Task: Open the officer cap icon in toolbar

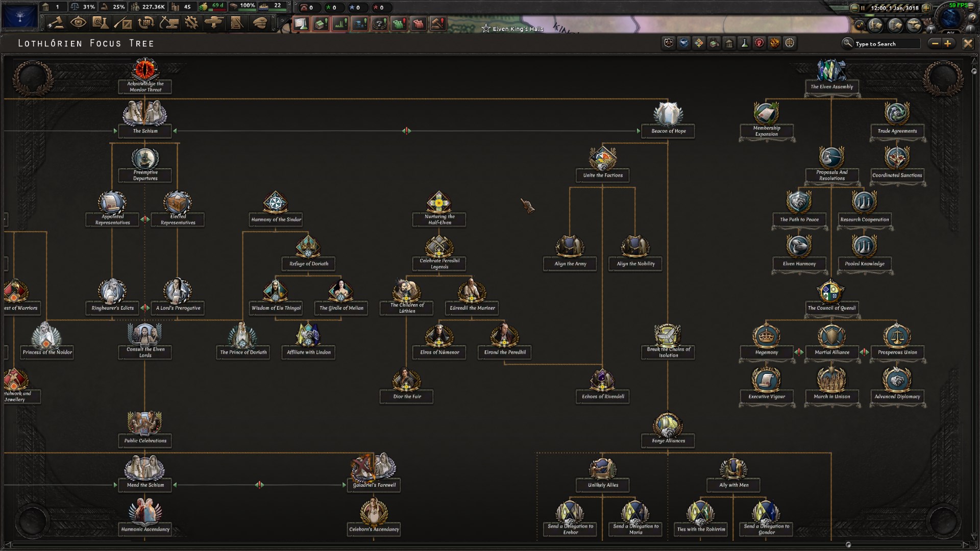Action: 259,23
